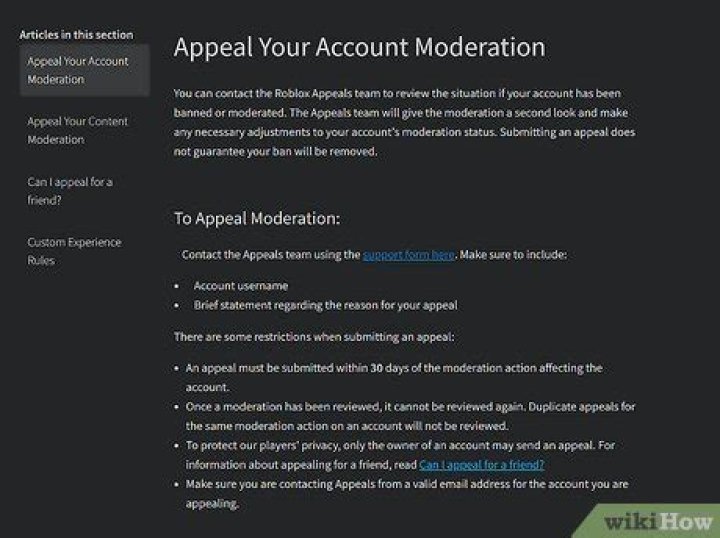
Task: Click the 'Brief statement regarding the reason' bullet
Action: (x=326, y=305)
